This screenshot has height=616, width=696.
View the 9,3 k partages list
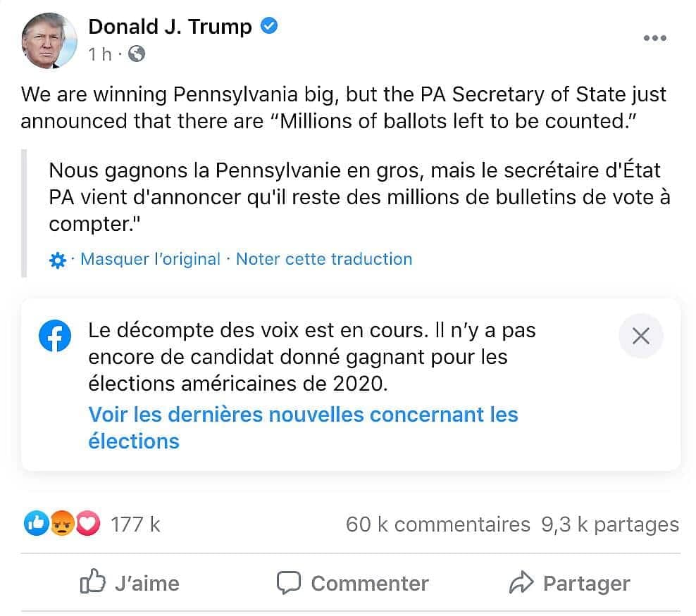[610, 524]
